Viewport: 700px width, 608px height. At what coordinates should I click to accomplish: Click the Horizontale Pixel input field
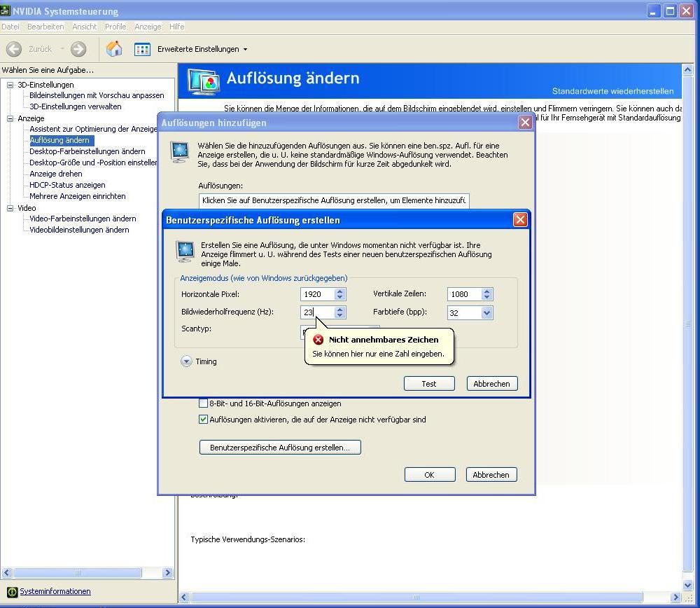pyautogui.click(x=317, y=294)
